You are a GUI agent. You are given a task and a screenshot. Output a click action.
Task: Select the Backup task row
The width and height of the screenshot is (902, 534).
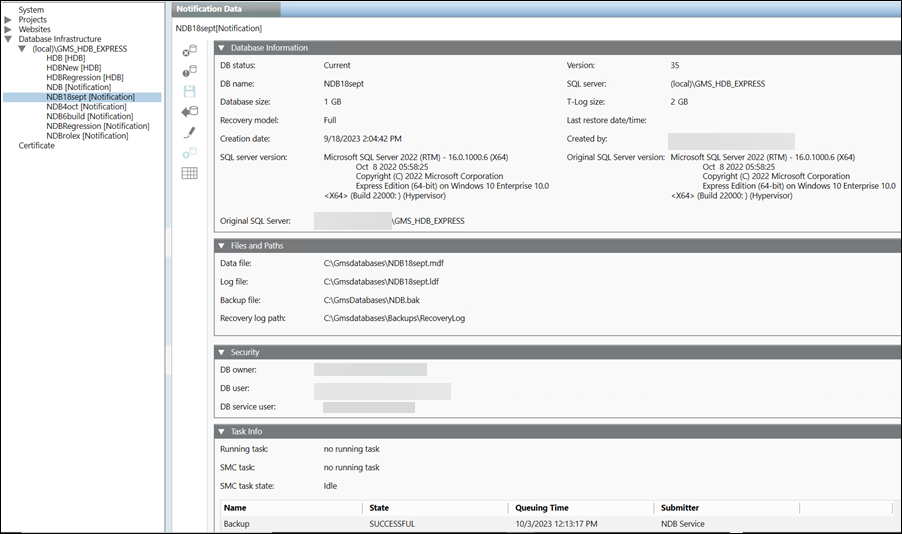click(x=237, y=524)
